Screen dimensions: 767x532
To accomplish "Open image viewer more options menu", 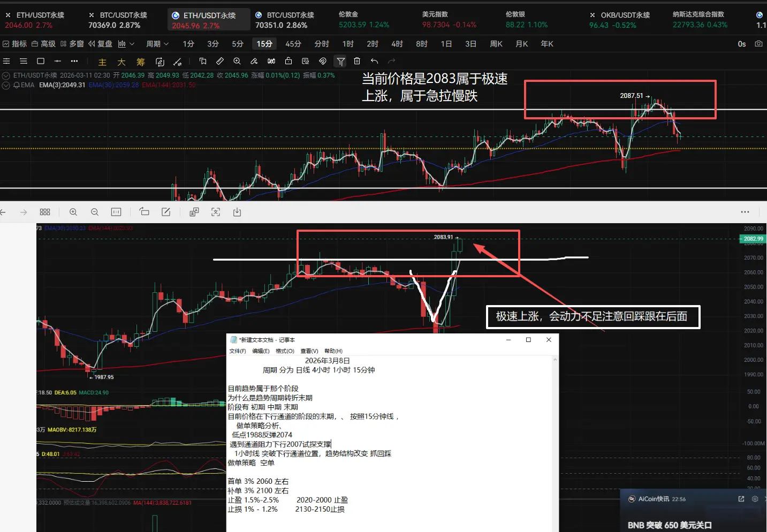I will (x=745, y=212).
